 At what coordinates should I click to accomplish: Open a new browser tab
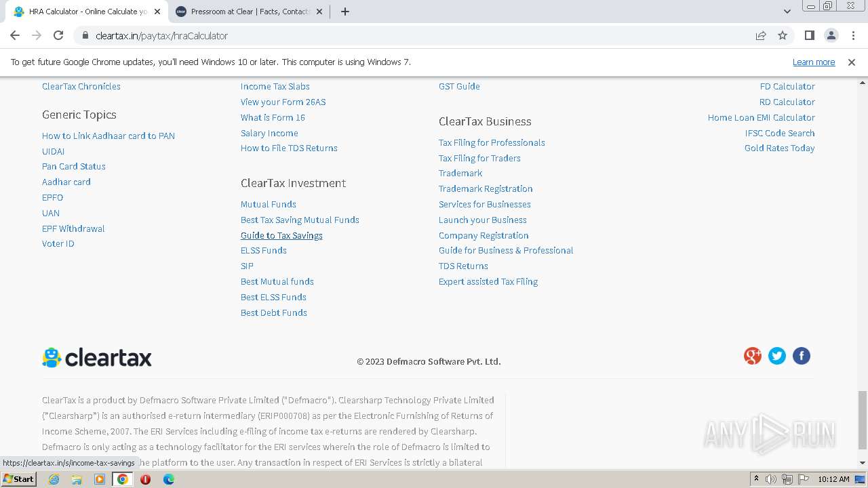coord(345,12)
